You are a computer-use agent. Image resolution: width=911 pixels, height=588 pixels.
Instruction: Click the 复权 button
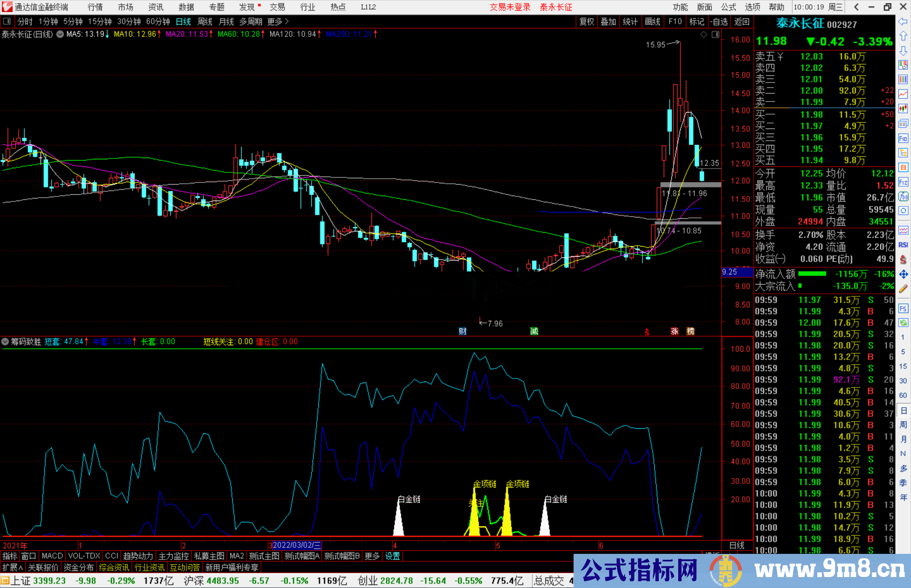coord(586,21)
